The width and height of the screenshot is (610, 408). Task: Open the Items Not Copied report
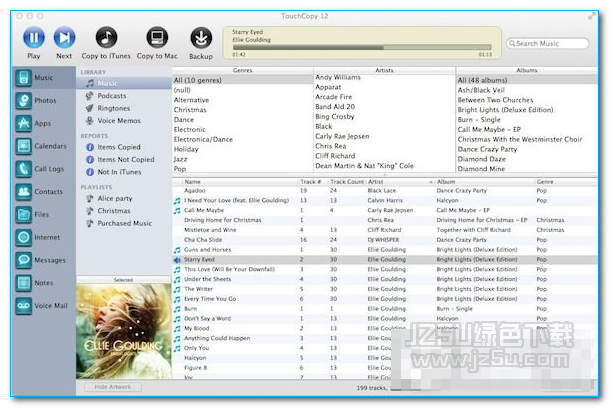click(x=124, y=159)
